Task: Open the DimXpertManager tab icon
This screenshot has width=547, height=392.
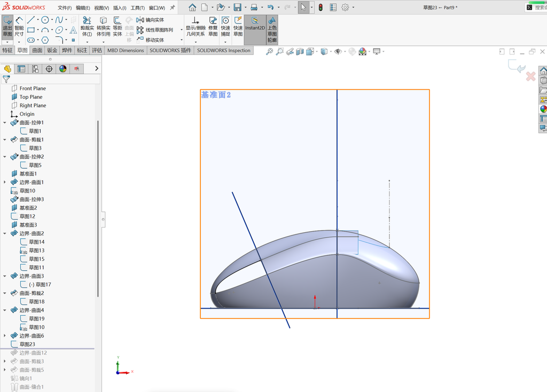Action: coord(49,69)
